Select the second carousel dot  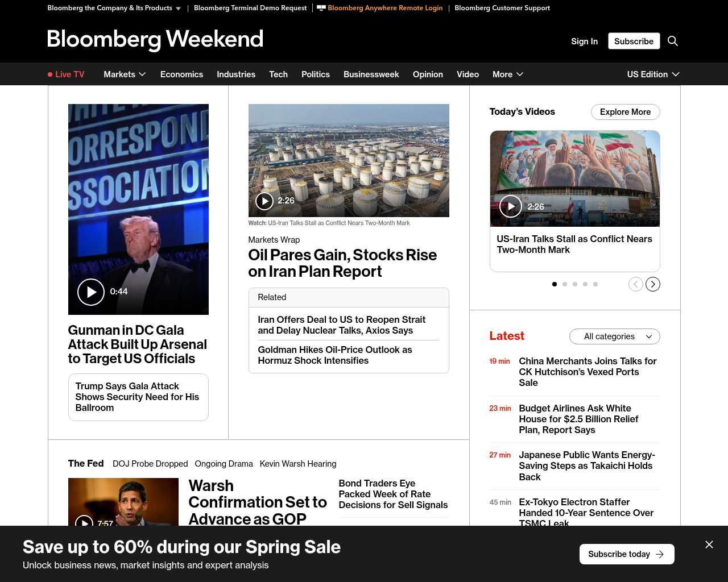coord(565,284)
